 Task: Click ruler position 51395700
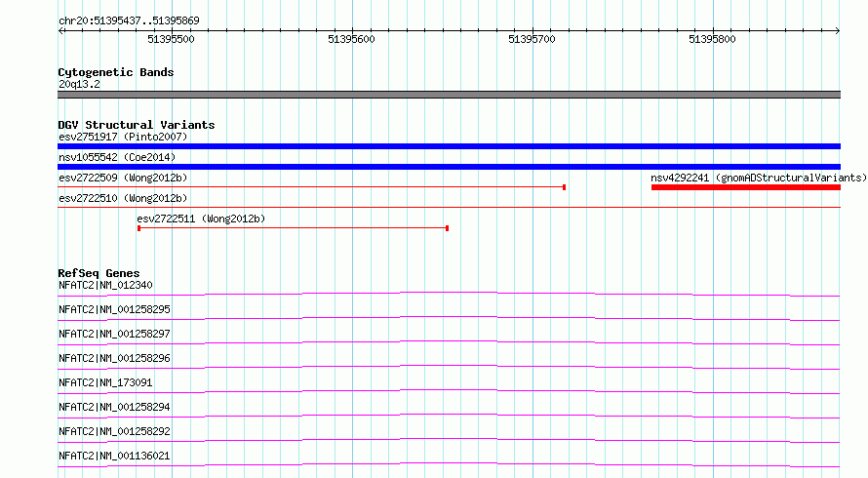click(532, 39)
